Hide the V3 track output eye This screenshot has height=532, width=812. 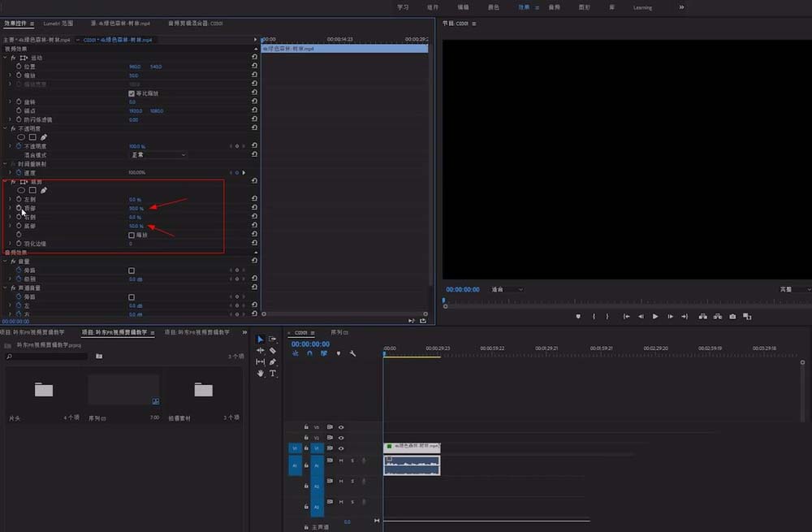tap(341, 427)
